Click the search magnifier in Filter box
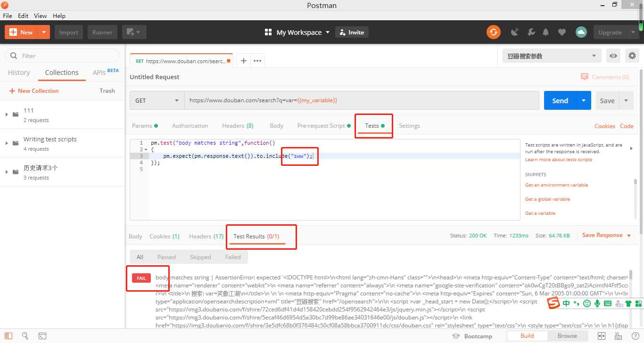 (x=14, y=56)
